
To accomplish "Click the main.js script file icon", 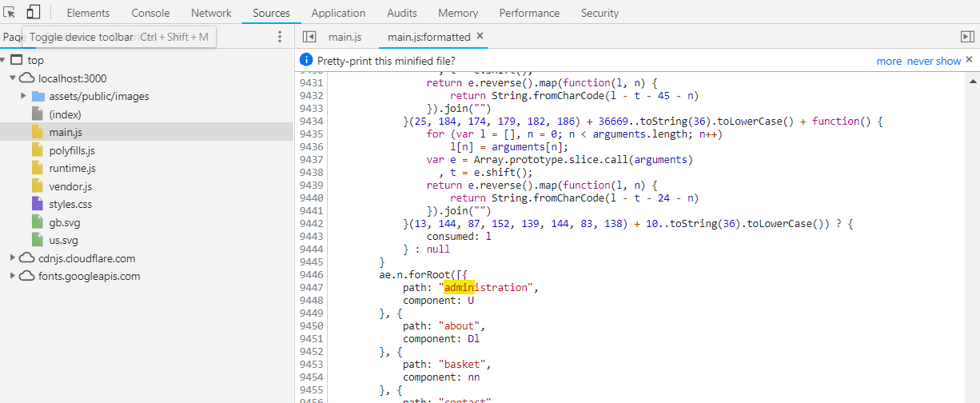I will click(38, 132).
